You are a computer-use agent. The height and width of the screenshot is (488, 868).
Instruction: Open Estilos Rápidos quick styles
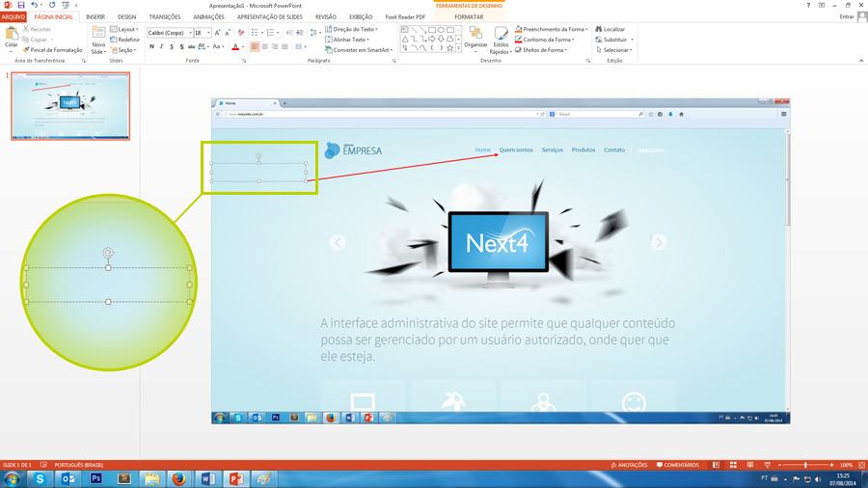501,35
